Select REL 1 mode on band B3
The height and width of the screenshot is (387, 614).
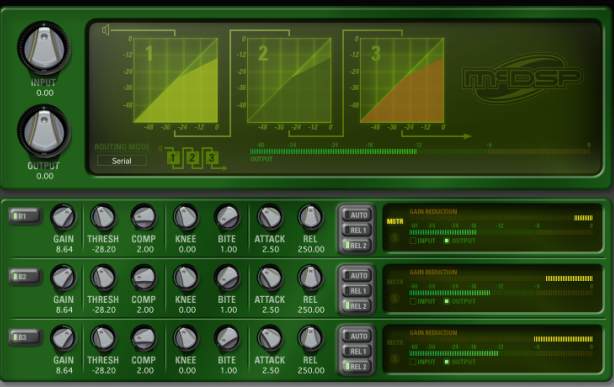pyautogui.click(x=356, y=351)
